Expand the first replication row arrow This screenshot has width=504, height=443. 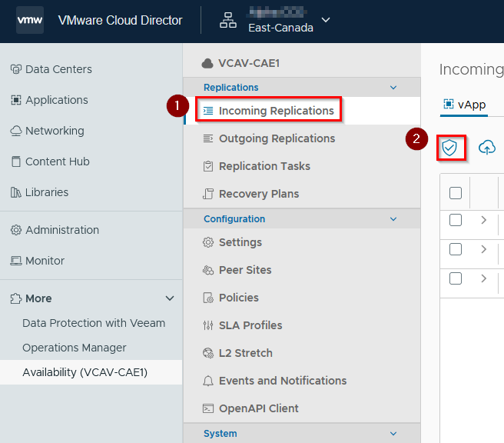pyautogui.click(x=484, y=220)
